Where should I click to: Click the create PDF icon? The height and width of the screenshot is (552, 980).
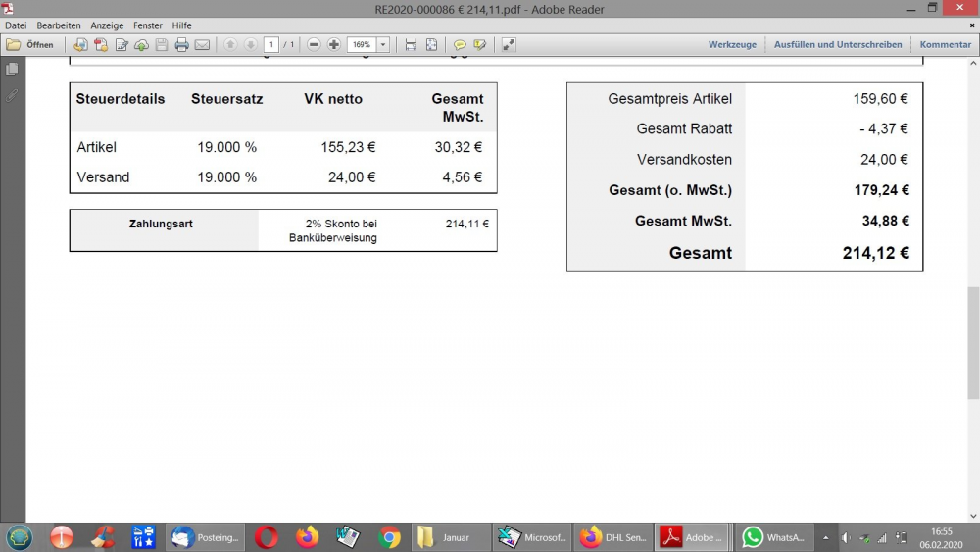click(101, 44)
